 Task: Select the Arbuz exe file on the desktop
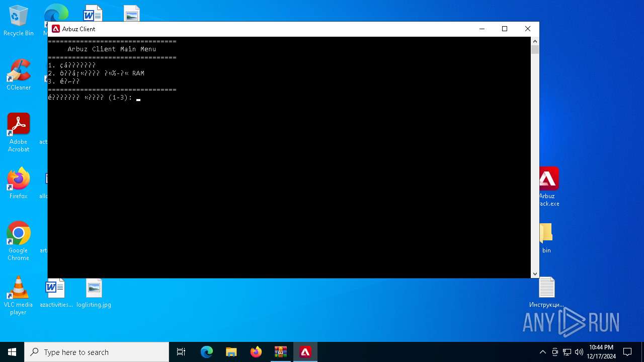tap(549, 187)
